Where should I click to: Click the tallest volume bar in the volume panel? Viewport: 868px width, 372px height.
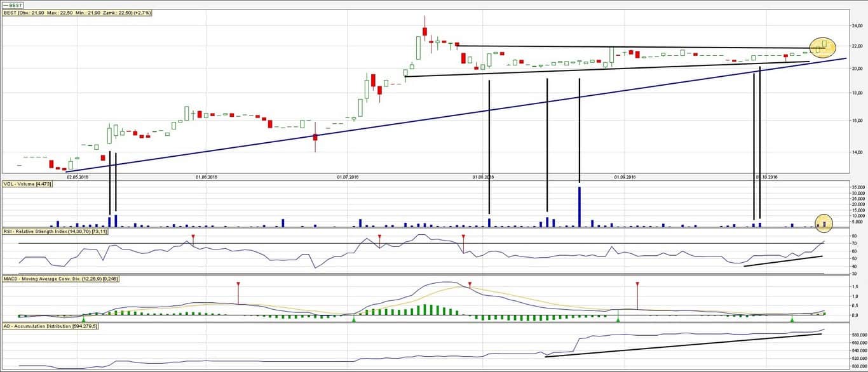(579, 206)
